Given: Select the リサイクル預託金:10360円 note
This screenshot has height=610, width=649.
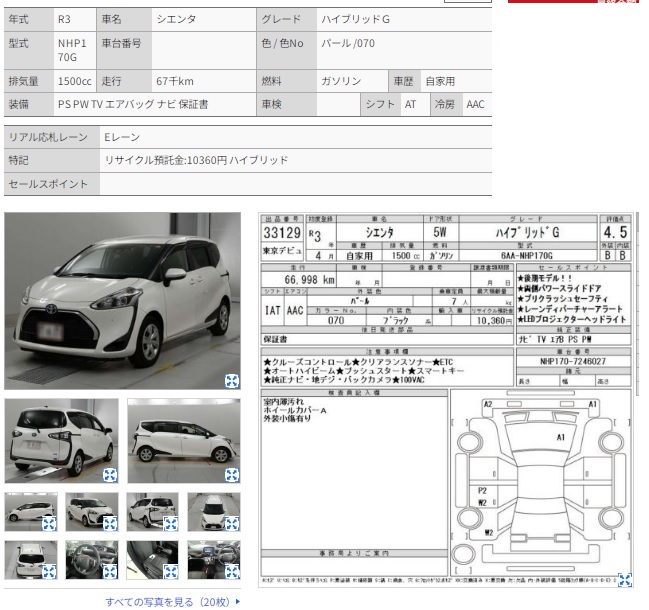Looking at the screenshot, I should [x=296, y=160].
